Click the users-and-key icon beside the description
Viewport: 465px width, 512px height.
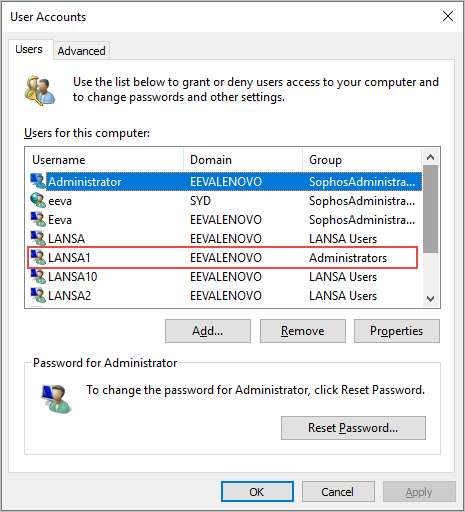point(40,90)
